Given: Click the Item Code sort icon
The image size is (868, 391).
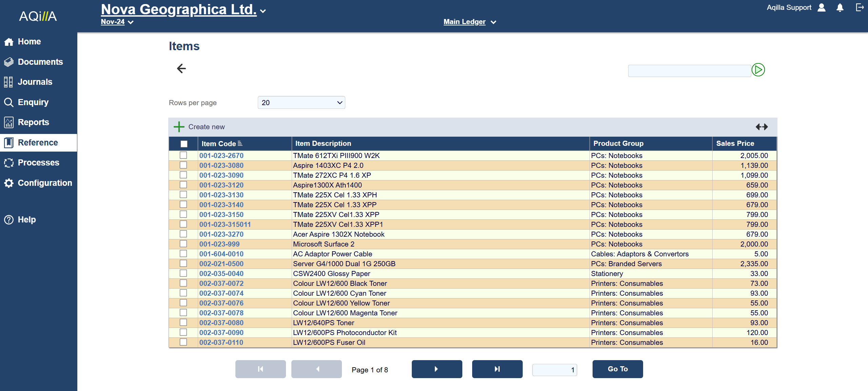Looking at the screenshot, I should (x=240, y=143).
